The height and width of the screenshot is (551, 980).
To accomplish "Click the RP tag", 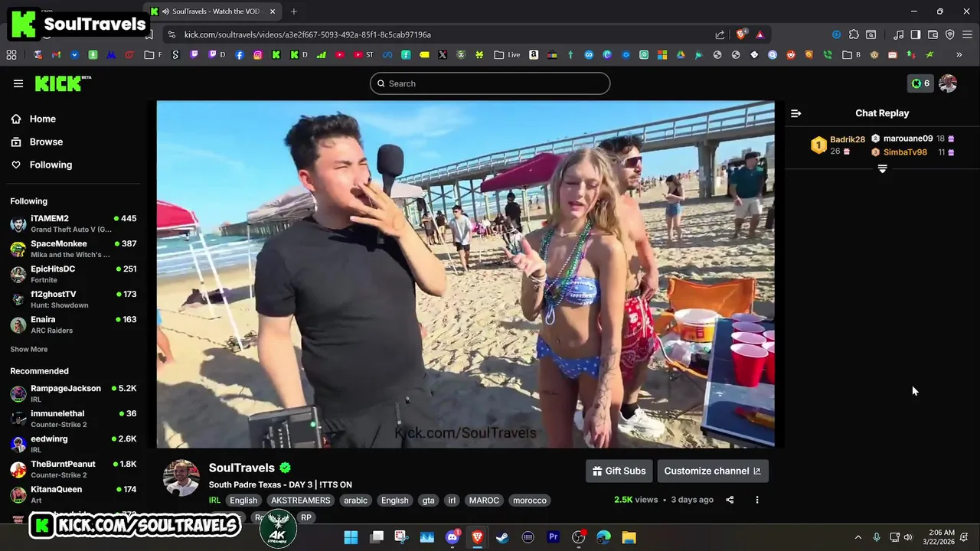I will (306, 517).
